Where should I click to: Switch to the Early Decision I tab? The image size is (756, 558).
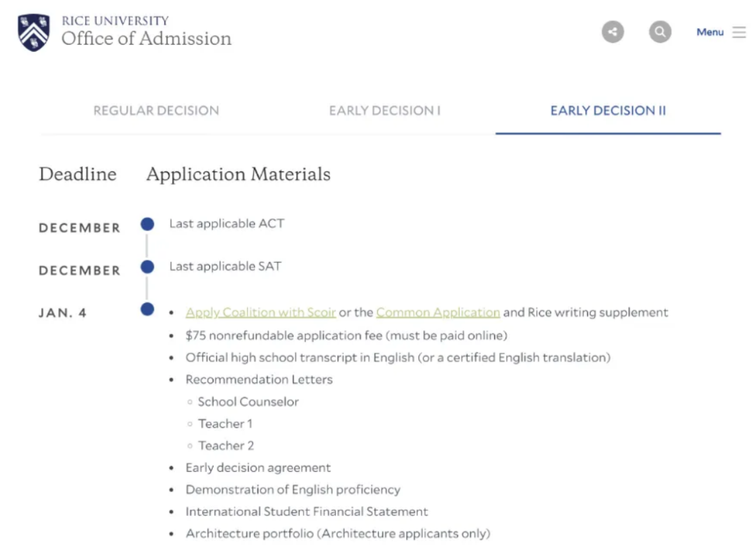pos(384,111)
